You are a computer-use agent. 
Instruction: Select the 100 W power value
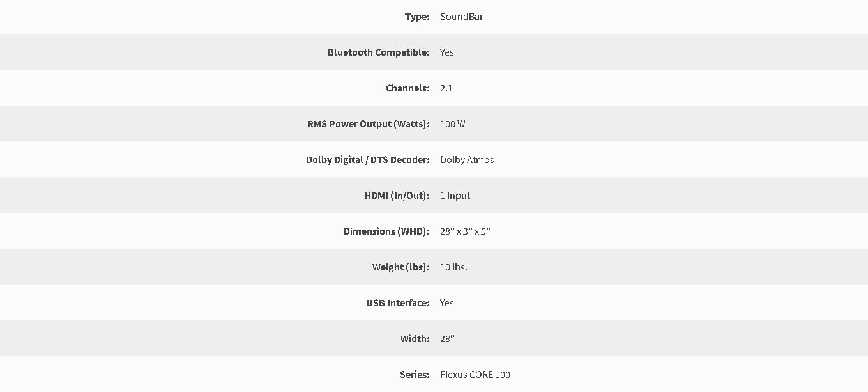coord(453,124)
